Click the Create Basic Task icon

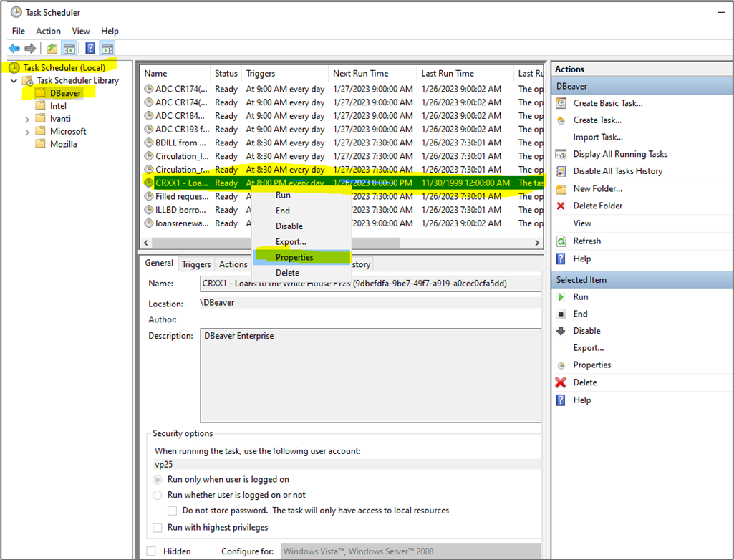561,103
